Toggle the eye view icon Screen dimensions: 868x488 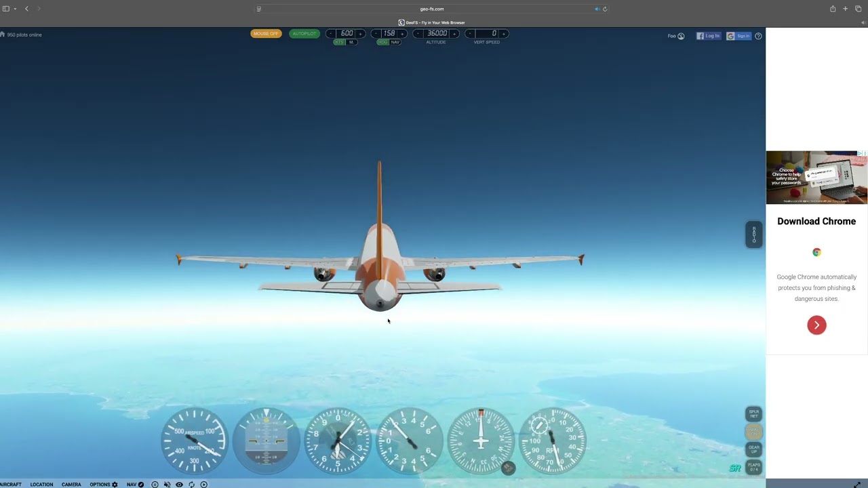pyautogui.click(x=179, y=485)
